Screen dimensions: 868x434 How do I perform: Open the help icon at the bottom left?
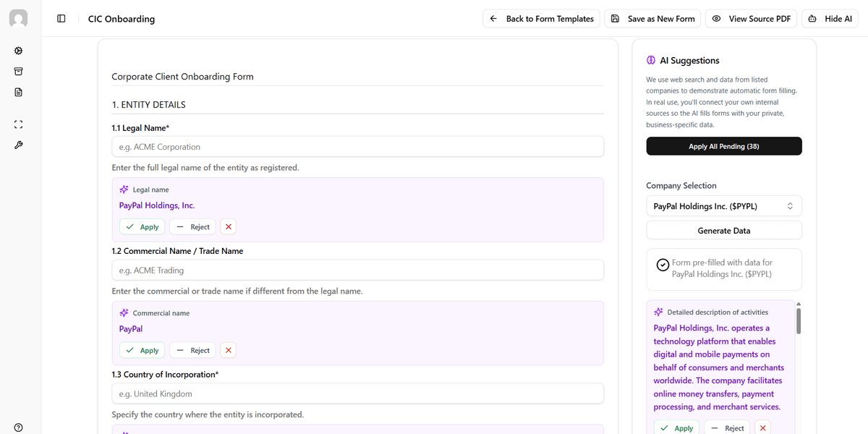coord(18,427)
